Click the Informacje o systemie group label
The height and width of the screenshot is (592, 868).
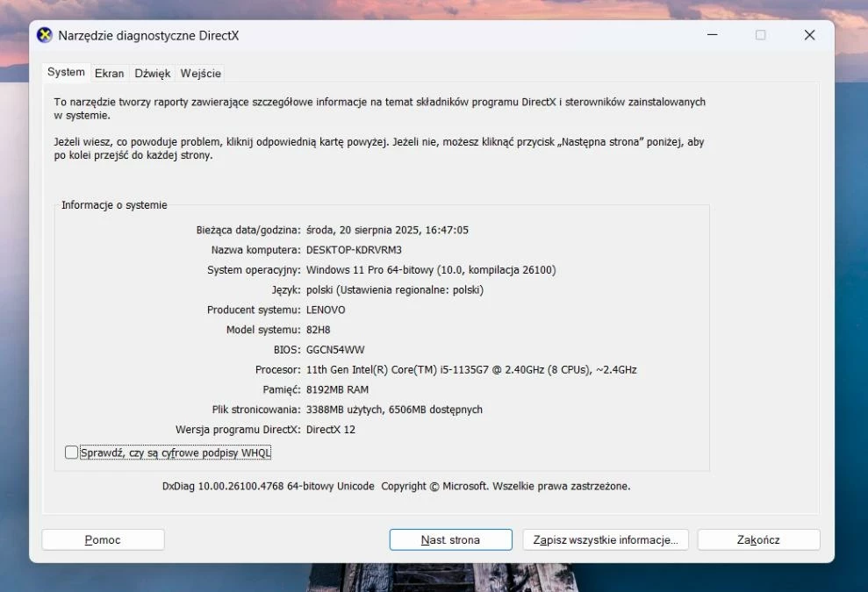114,204
